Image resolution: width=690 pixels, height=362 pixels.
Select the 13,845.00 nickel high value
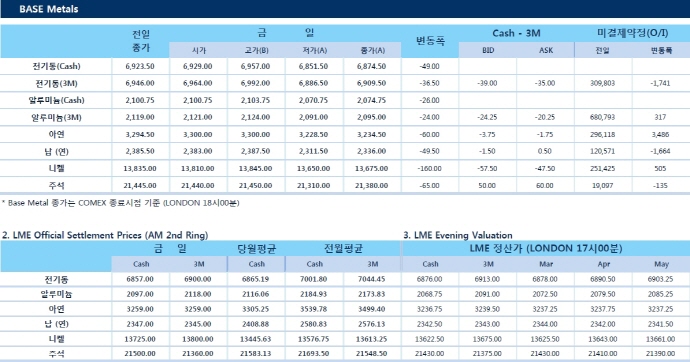click(256, 168)
